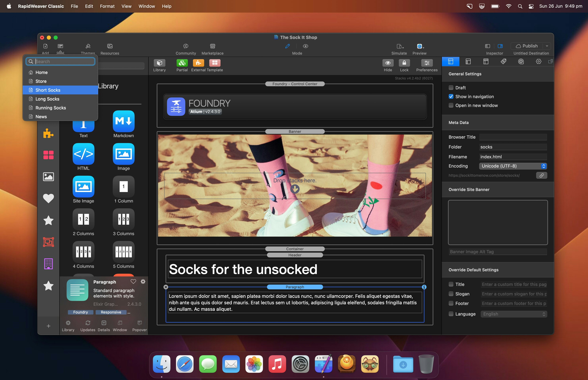
Task: Uncheck Show in navigation
Action: point(451,96)
